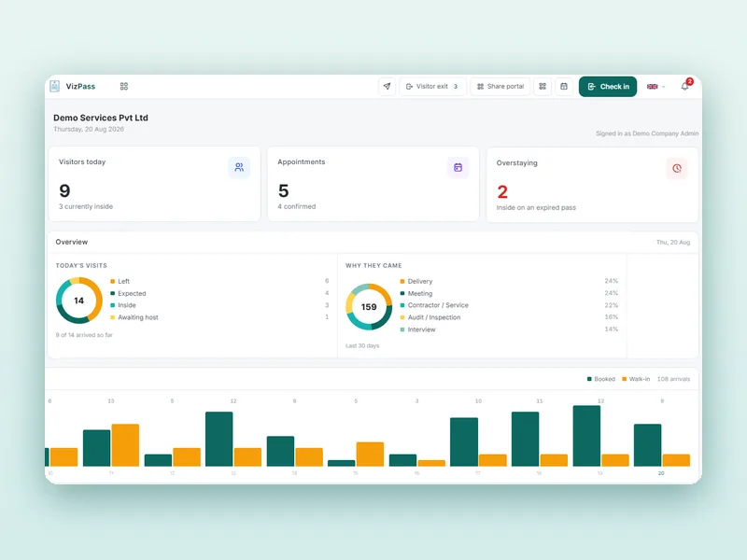The image size is (747, 560).
Task: Click the Why They Came donut chart
Action: [x=369, y=307]
